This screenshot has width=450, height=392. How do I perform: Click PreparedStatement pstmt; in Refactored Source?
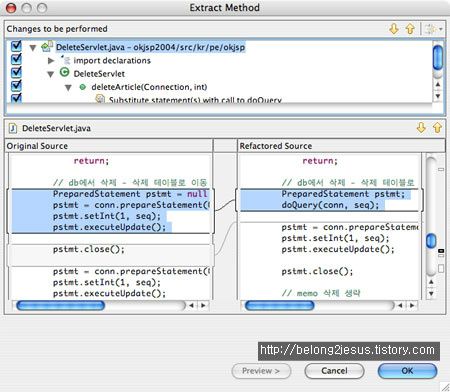pyautogui.click(x=343, y=194)
